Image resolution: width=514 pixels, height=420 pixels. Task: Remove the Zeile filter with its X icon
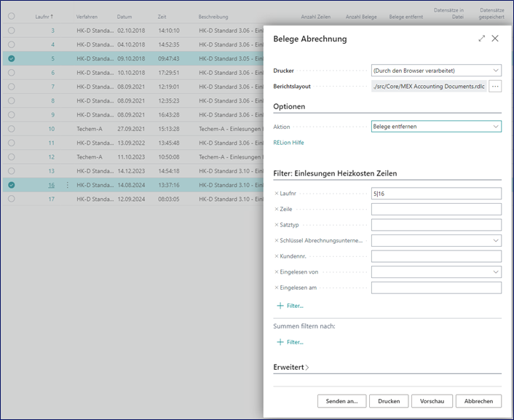point(276,209)
